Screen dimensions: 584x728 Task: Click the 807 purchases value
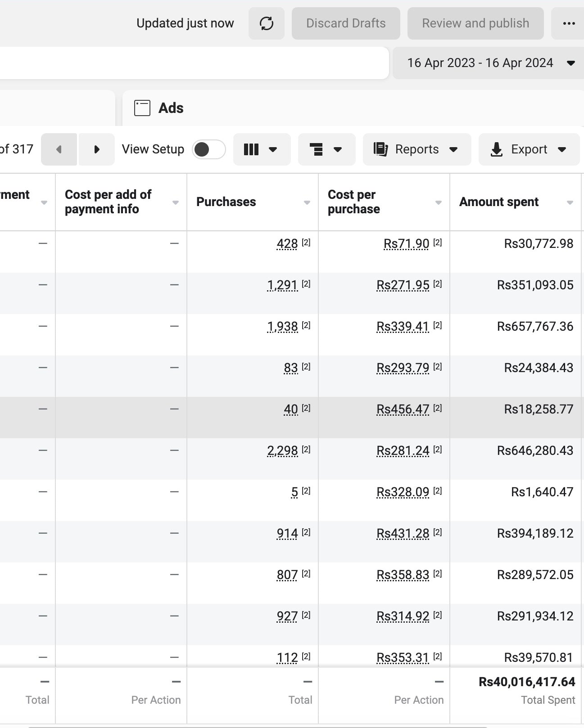287,575
